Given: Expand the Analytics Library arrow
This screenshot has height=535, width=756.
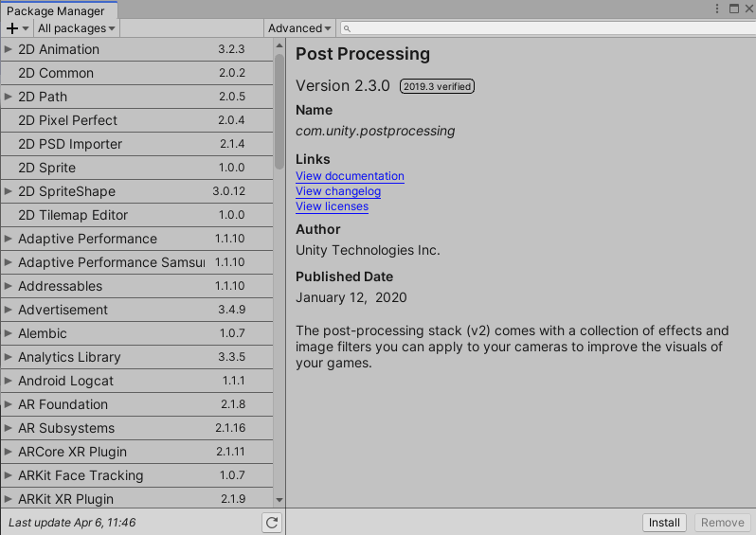Looking at the screenshot, I should (8, 357).
